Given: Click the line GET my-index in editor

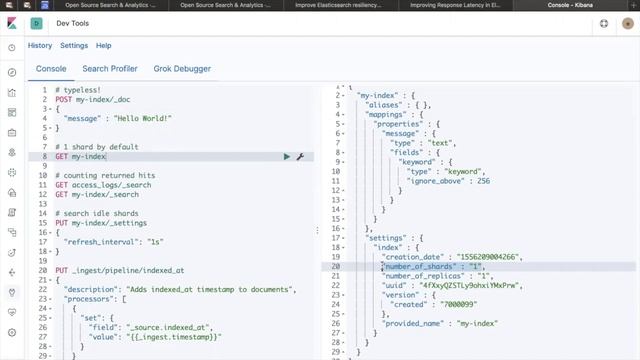Looking at the screenshot, I should tap(81, 157).
